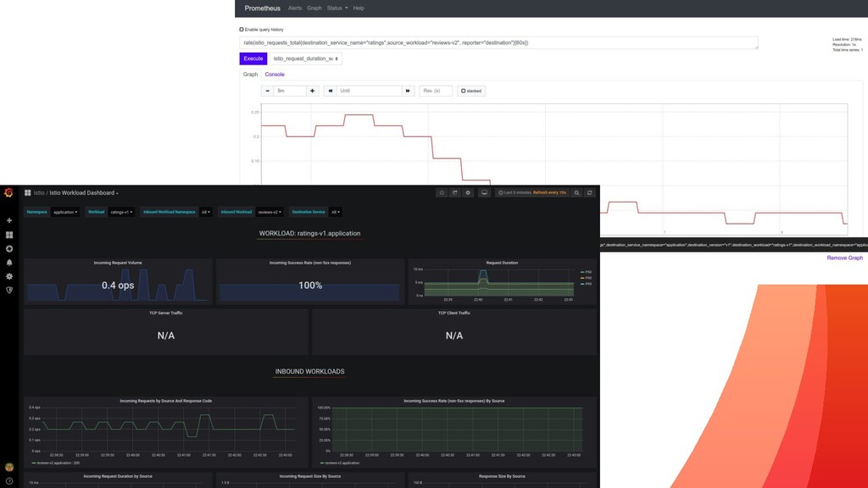This screenshot has height=488, width=868.
Task: Click the Incoming Request Size By Source title
Action: point(310,476)
